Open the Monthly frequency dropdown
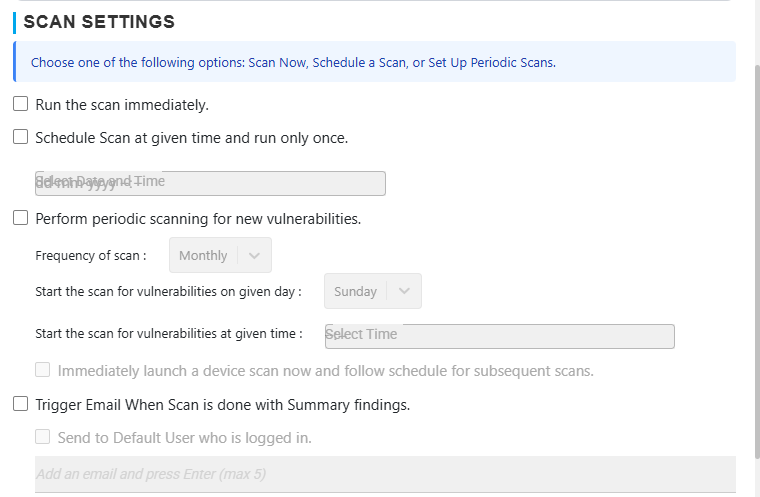Image resolution: width=760 pixels, height=497 pixels. (204, 255)
